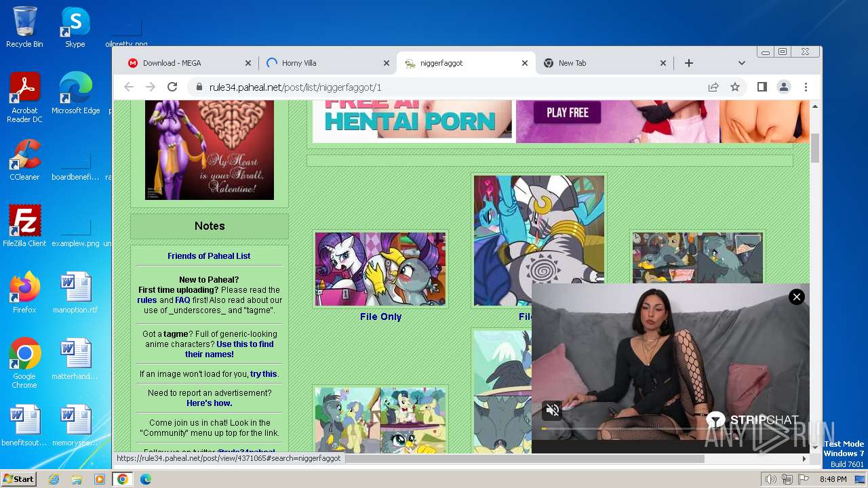Select manoption.rtf file on desktop

point(75,292)
